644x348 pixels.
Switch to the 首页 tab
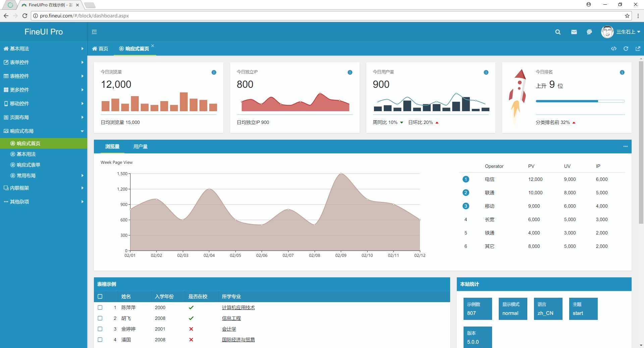point(100,49)
